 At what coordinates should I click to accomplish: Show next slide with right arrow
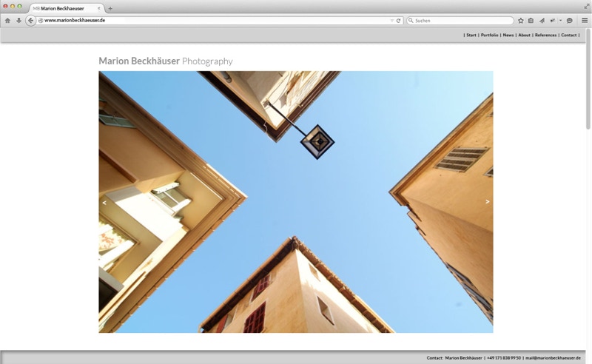click(x=487, y=201)
